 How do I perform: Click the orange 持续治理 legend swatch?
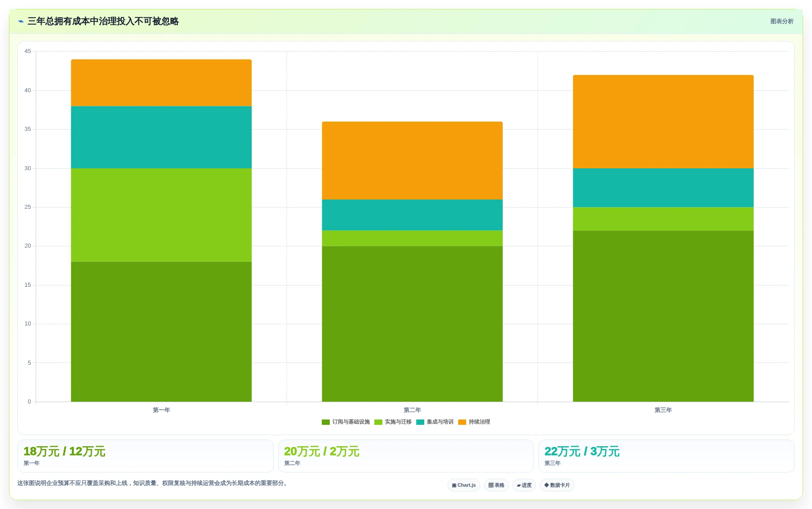click(x=462, y=422)
